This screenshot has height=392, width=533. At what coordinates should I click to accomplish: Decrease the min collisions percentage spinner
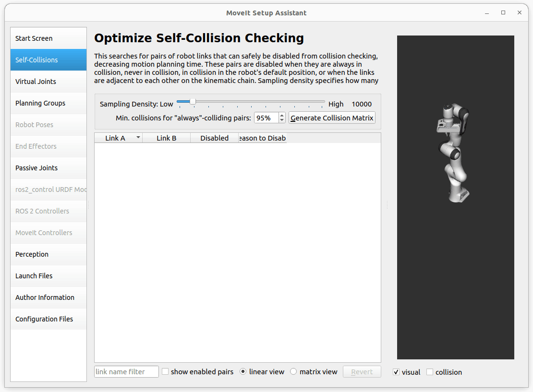(282, 120)
